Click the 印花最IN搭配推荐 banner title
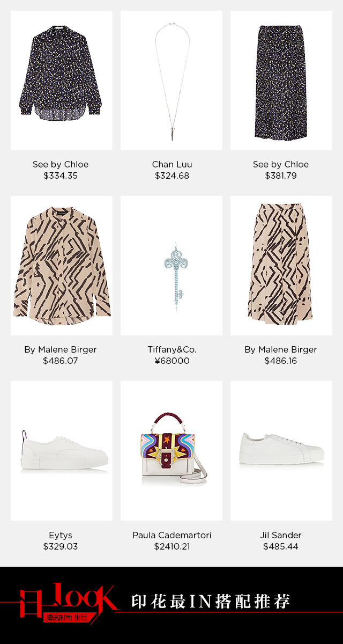343x644 pixels. 211,601
